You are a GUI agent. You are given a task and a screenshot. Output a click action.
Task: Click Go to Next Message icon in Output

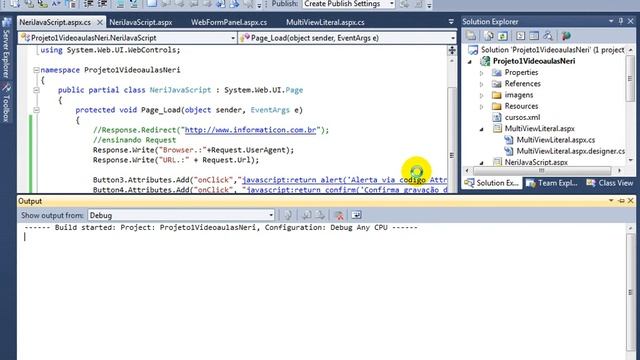[x=320, y=215]
